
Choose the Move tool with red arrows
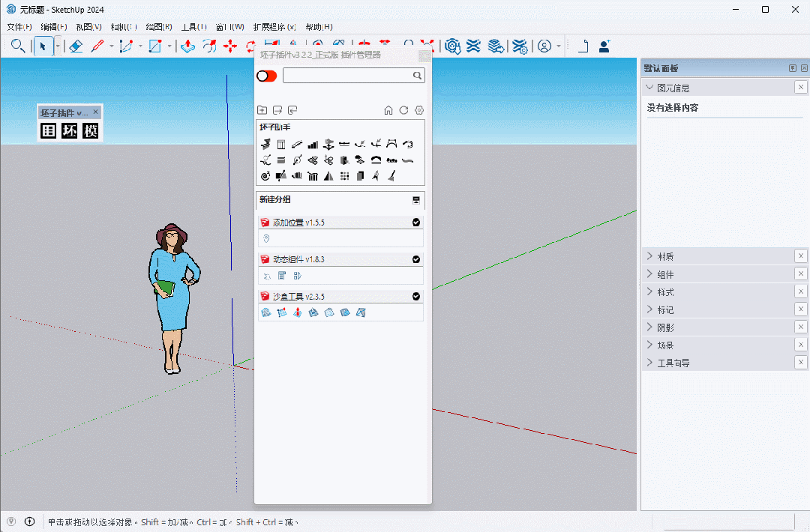tap(230, 46)
